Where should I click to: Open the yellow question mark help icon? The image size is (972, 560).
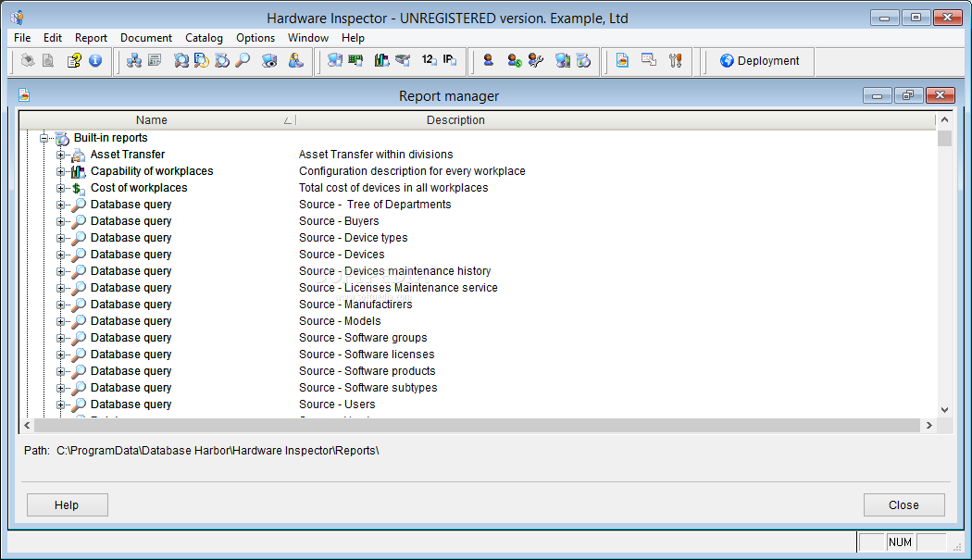[74, 60]
